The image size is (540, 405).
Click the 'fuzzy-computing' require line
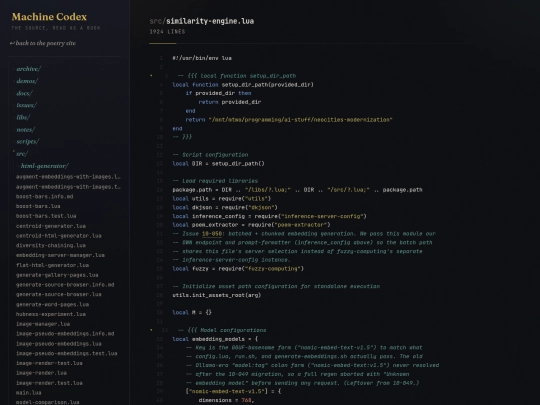(238, 269)
